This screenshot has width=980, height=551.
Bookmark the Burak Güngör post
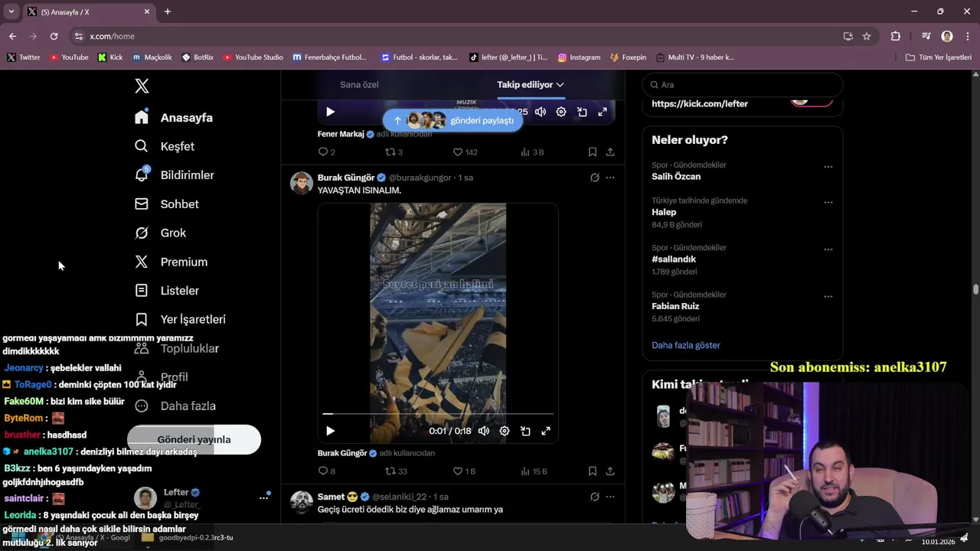[x=592, y=471]
